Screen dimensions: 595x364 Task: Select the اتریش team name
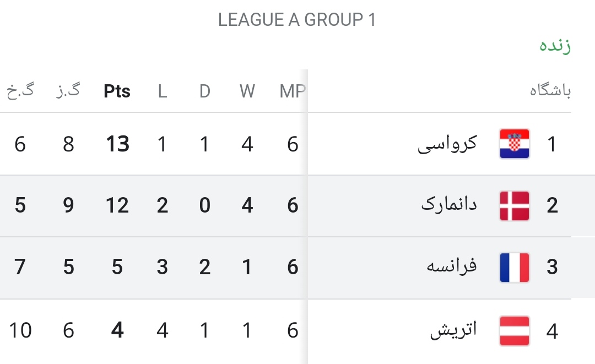(453, 329)
